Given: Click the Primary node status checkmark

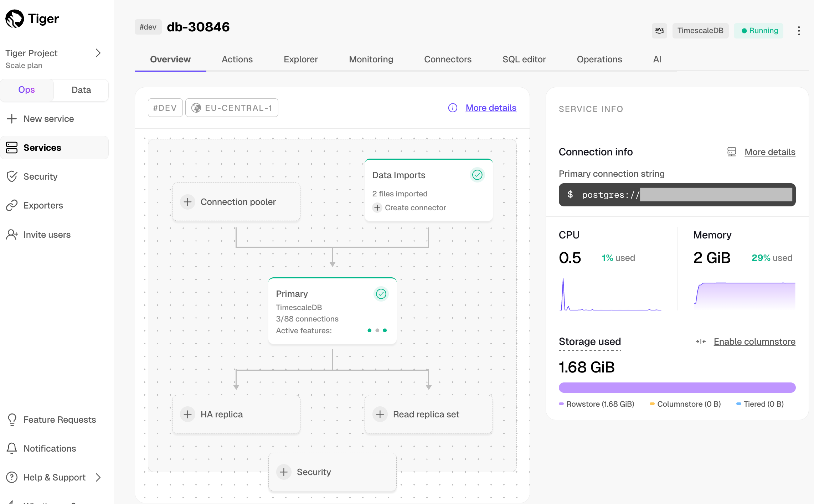Looking at the screenshot, I should pyautogui.click(x=381, y=294).
